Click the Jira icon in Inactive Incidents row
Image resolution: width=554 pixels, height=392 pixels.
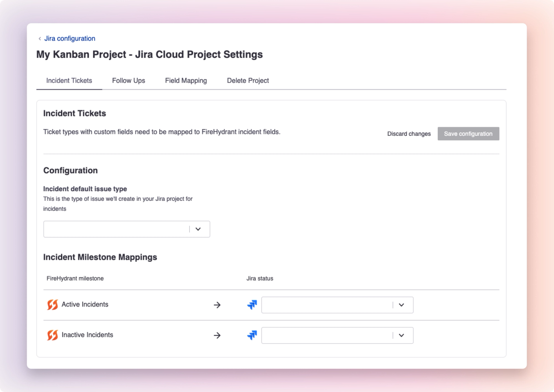coord(252,335)
